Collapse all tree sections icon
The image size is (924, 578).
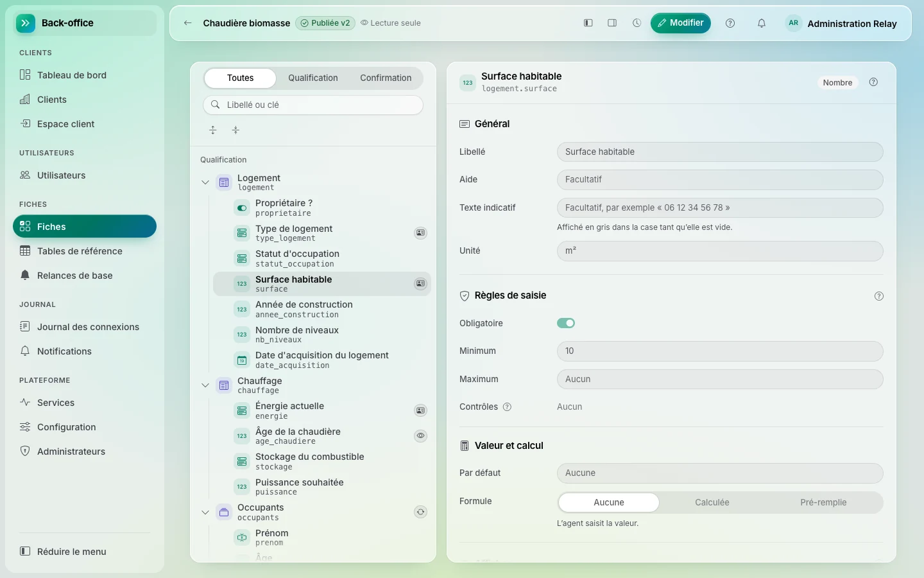(x=235, y=130)
